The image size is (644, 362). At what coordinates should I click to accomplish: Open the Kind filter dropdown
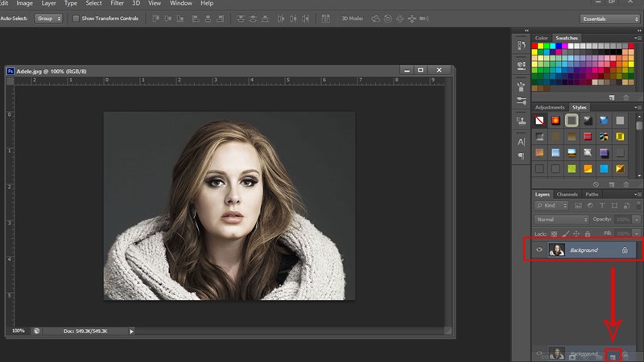click(551, 205)
